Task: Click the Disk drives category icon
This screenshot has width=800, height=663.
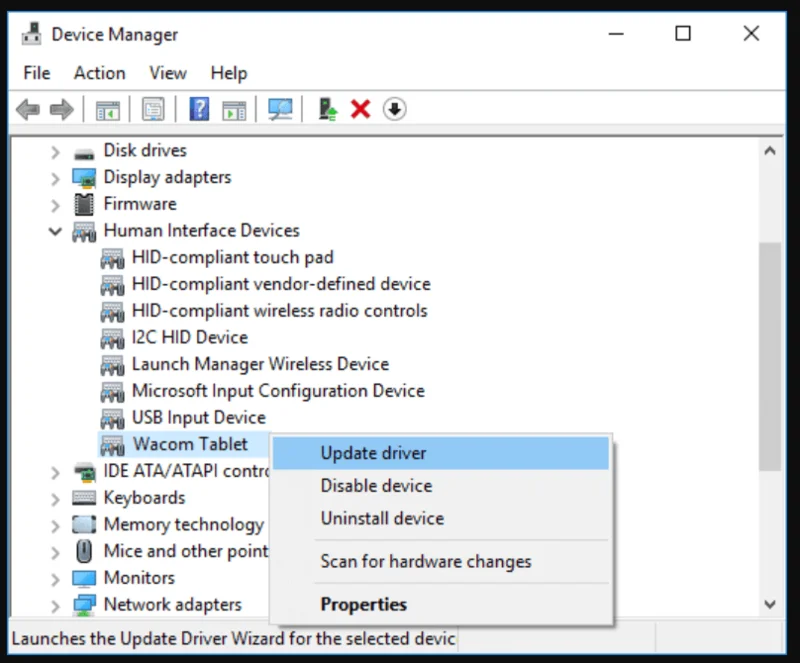Action: click(84, 153)
